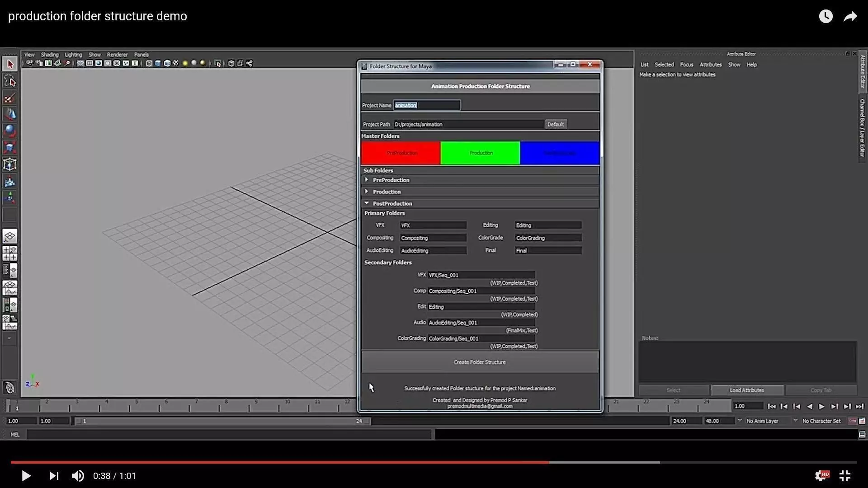Play the video

(x=26, y=476)
